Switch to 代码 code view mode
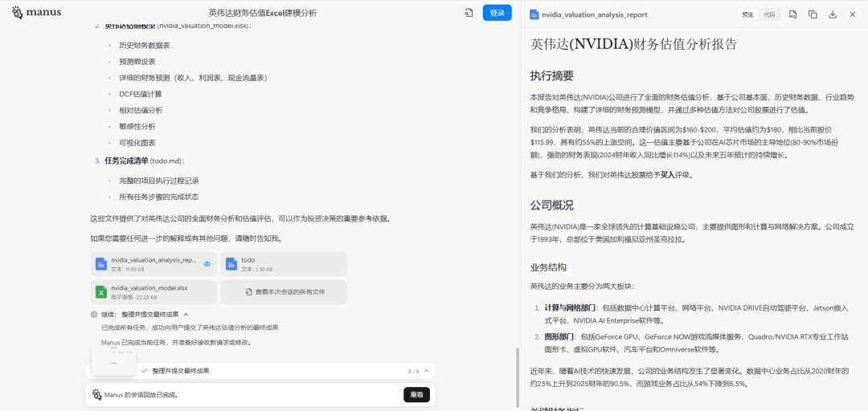 coord(769,14)
